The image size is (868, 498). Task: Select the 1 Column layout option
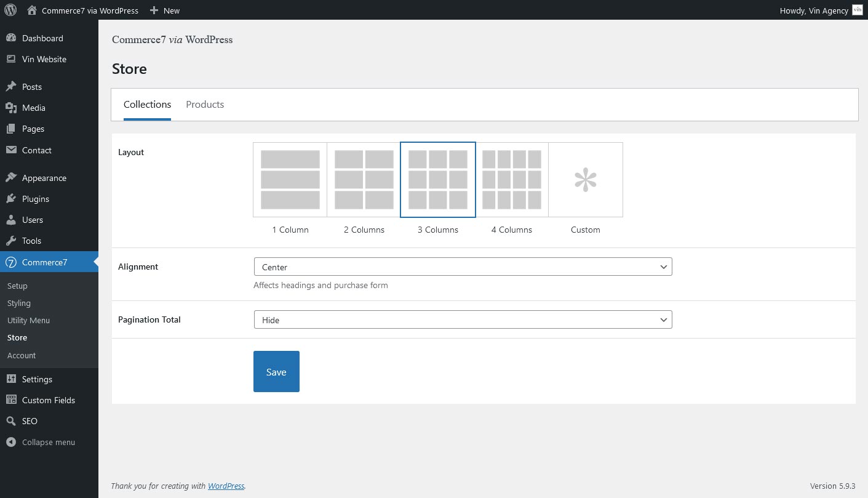tap(290, 180)
